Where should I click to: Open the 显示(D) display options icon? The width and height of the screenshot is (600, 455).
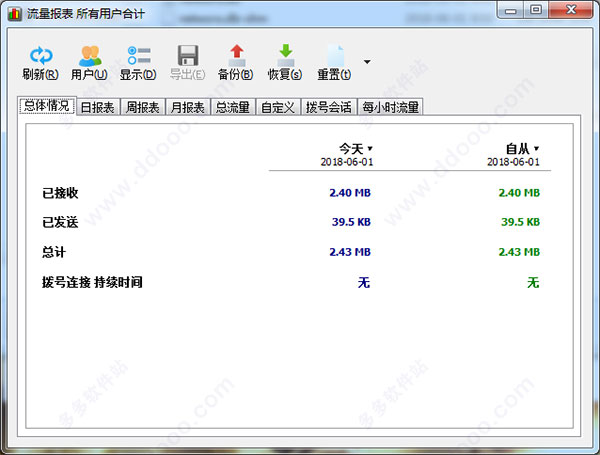coord(139,55)
